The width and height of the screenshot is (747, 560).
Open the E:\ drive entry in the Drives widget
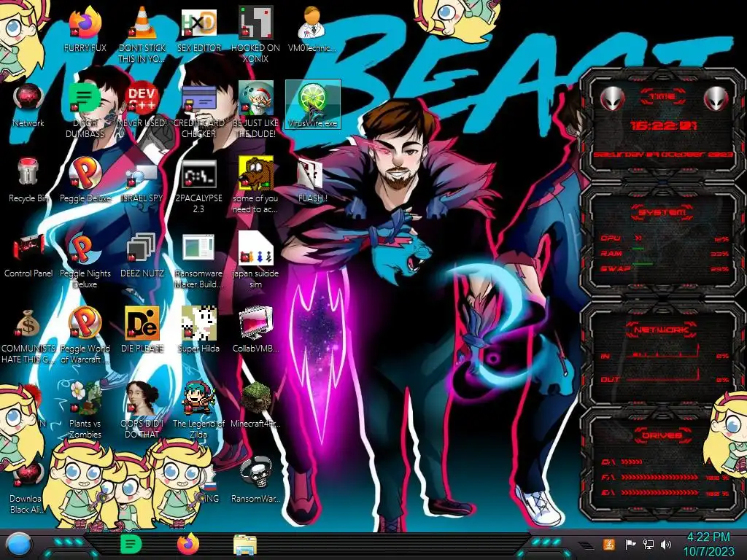(x=665, y=493)
